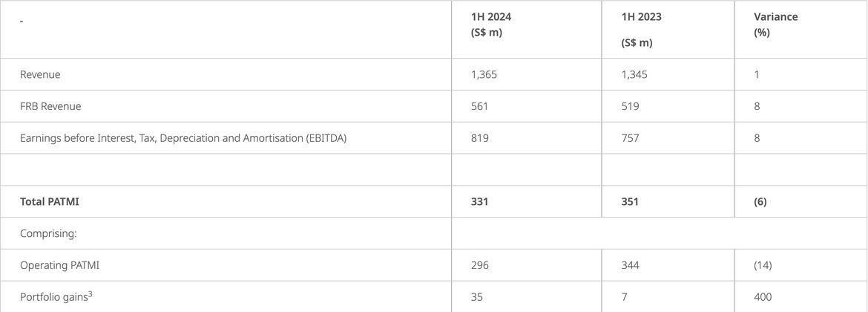The height and width of the screenshot is (312, 868).
Task: Click the 1H 2024 column header
Action: tap(490, 25)
